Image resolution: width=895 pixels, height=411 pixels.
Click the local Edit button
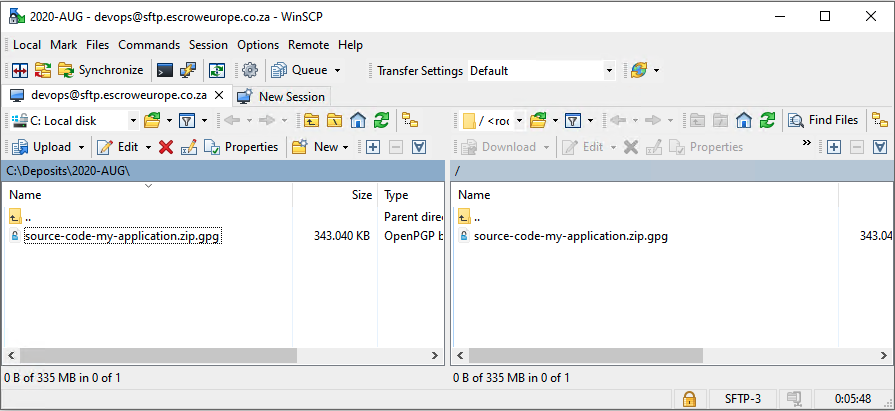[118, 147]
